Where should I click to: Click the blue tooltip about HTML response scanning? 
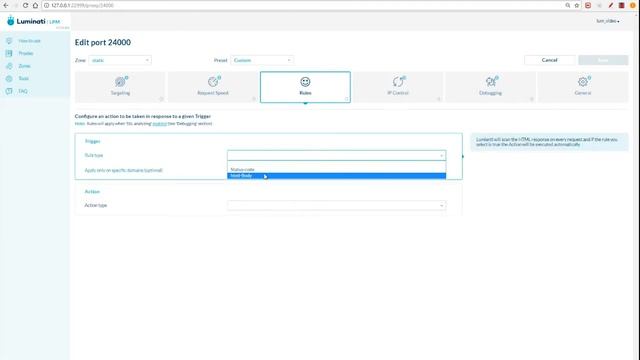[x=549, y=142]
